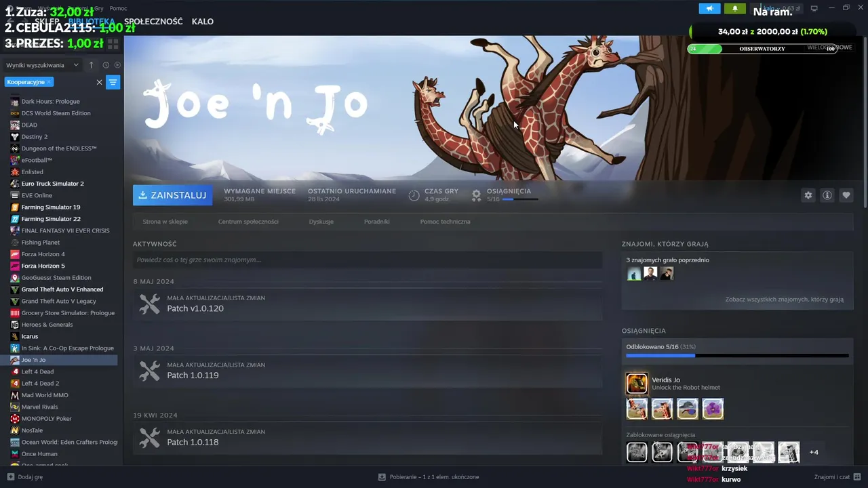Viewport: 868px width, 488px height.
Task: Click the first locked achievement icon
Action: 637,452
